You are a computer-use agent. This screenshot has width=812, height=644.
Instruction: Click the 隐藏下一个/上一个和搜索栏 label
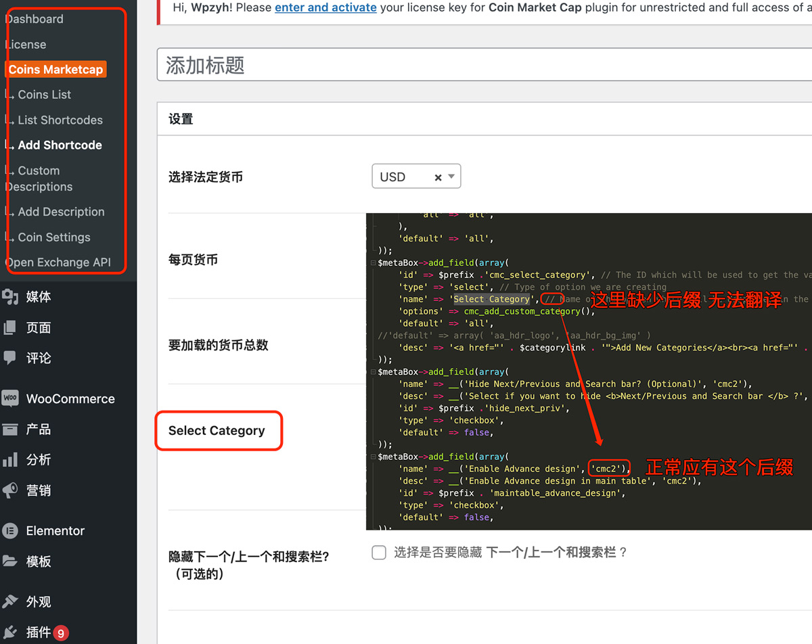coord(249,565)
